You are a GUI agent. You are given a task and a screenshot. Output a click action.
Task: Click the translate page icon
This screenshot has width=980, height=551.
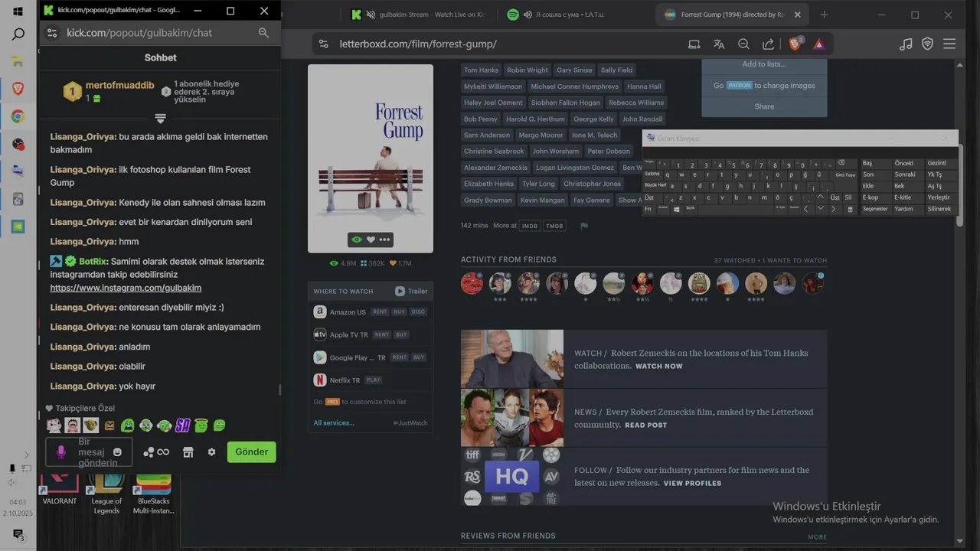(x=719, y=44)
